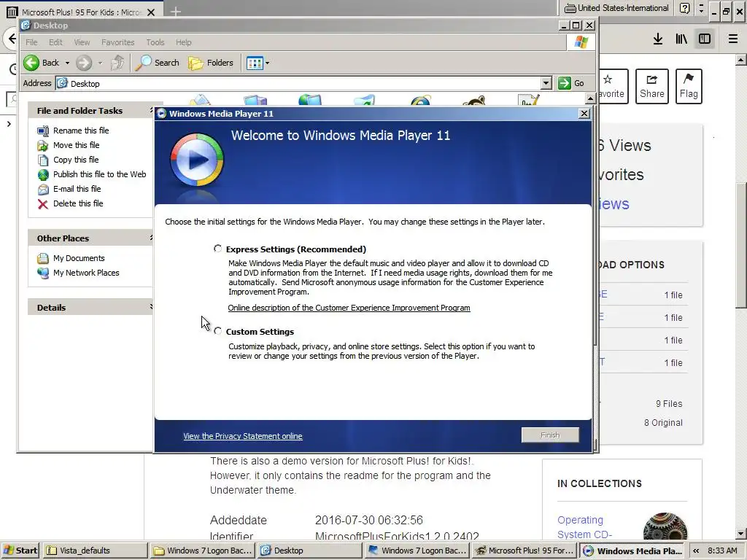The height and width of the screenshot is (560, 747).
Task: Click the browser Downloads arrow icon
Action: point(658,39)
